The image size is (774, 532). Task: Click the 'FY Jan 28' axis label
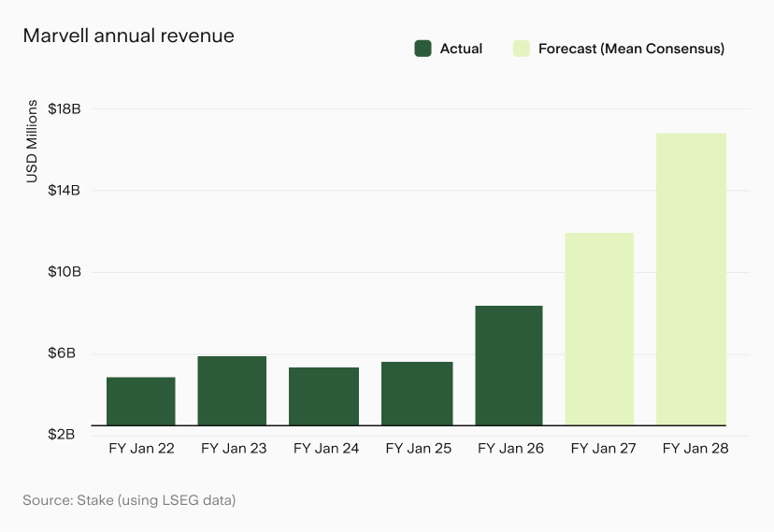(x=695, y=449)
